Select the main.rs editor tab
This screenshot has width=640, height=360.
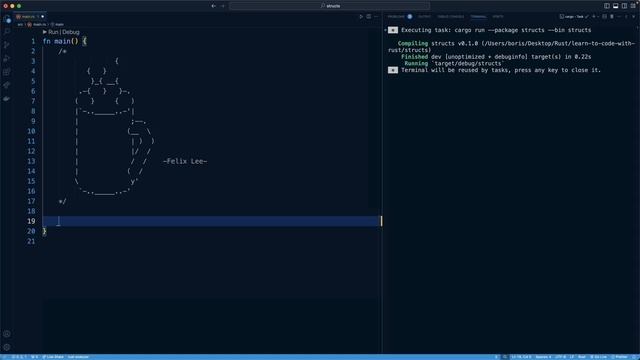(x=29, y=17)
